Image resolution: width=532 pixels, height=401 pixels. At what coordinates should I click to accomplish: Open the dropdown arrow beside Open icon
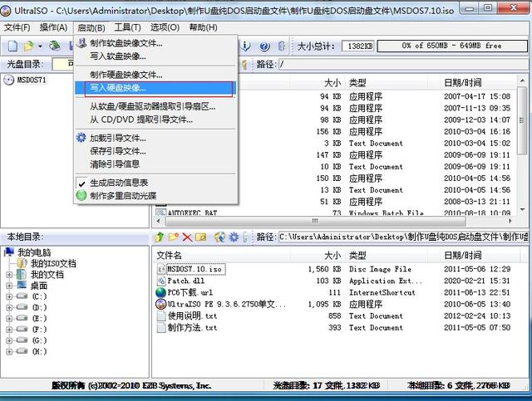tap(40, 46)
